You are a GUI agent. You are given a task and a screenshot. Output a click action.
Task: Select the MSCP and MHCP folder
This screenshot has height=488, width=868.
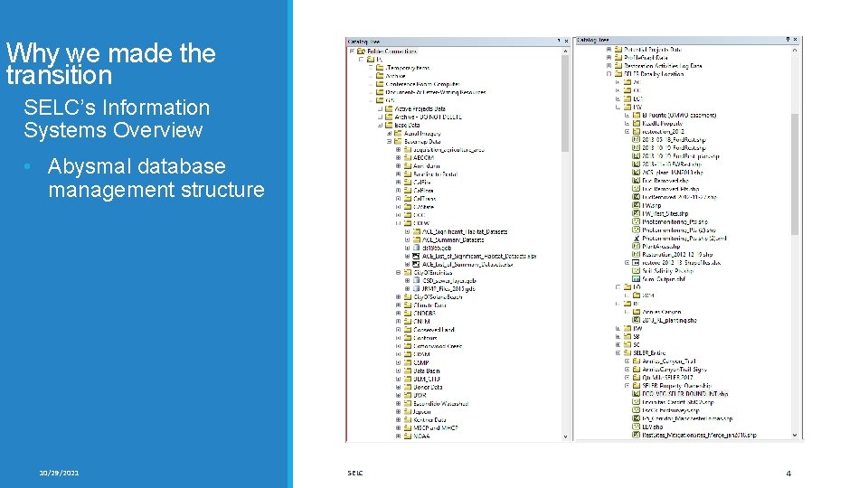click(435, 427)
